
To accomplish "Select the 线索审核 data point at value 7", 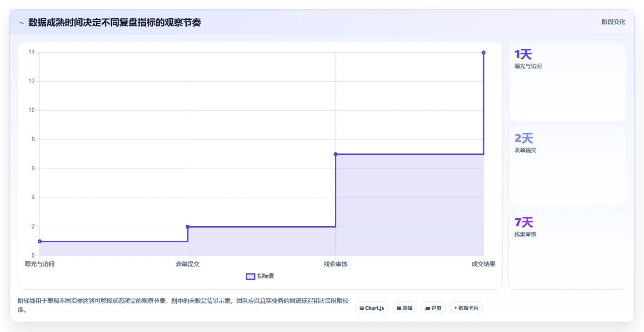I will (335, 154).
